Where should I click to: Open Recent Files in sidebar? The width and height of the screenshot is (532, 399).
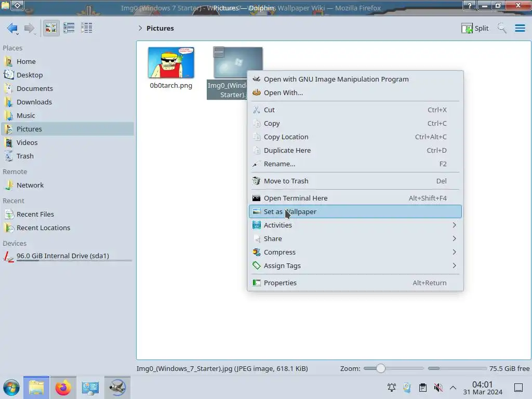tap(68, 215)
